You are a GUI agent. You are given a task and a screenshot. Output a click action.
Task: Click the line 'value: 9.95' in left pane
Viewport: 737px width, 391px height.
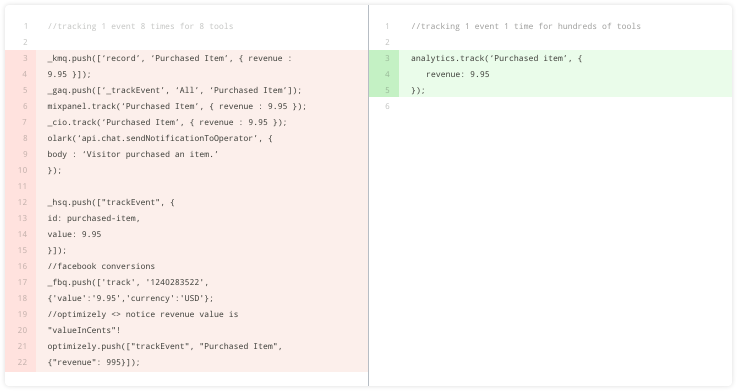click(x=74, y=234)
